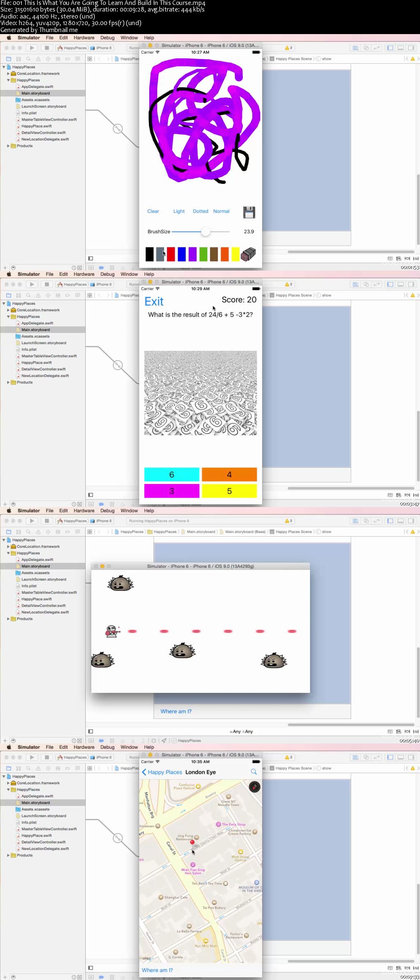Screen dimensions: 420x980
Task: Click the Clear button in the drawing app
Action: 153,211
